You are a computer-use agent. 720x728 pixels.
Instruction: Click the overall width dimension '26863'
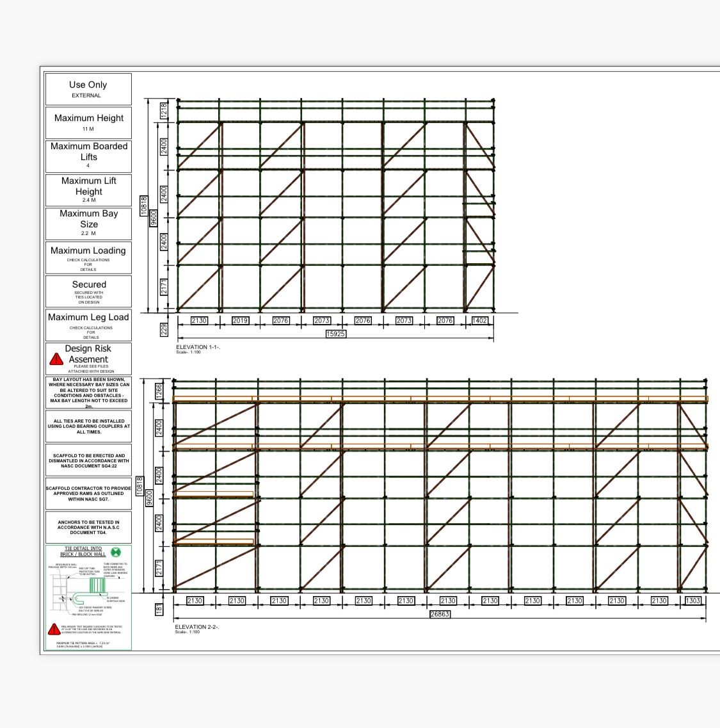(440, 614)
